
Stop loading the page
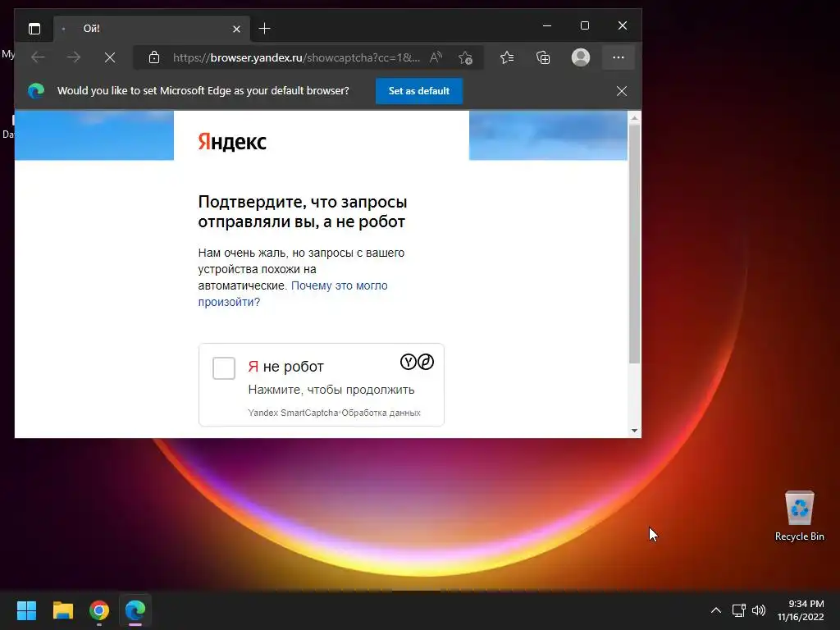click(x=110, y=57)
